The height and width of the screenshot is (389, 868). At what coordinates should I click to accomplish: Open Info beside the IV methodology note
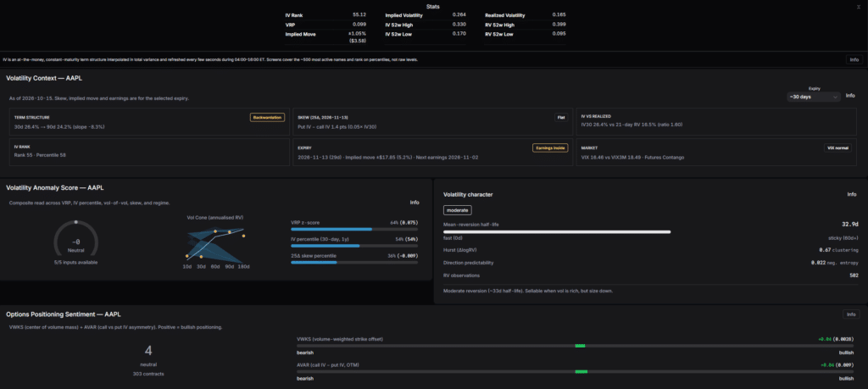click(x=854, y=59)
